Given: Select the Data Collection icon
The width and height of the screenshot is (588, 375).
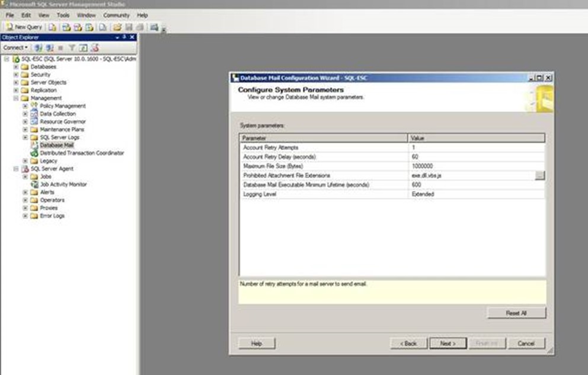Looking at the screenshot, I should pos(34,114).
